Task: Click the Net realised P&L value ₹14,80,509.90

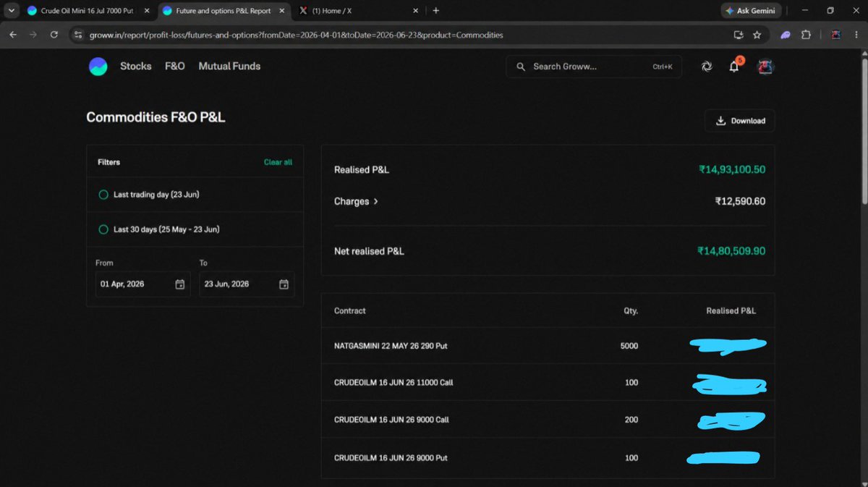Action: click(x=731, y=251)
